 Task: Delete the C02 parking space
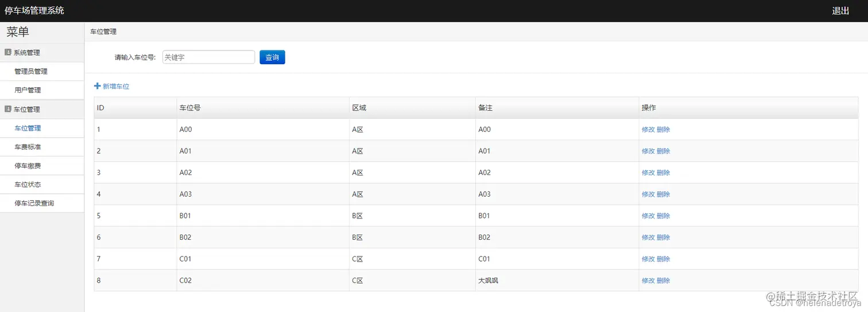point(663,281)
